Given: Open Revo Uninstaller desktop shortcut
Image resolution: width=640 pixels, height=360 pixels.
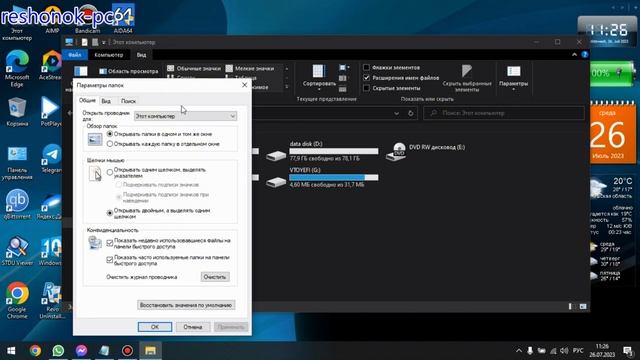Looking at the screenshot, I should [x=52, y=300].
